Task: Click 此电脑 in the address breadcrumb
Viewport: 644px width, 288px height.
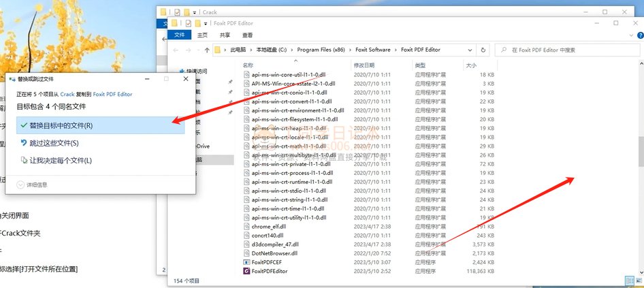Action: pyautogui.click(x=238, y=50)
